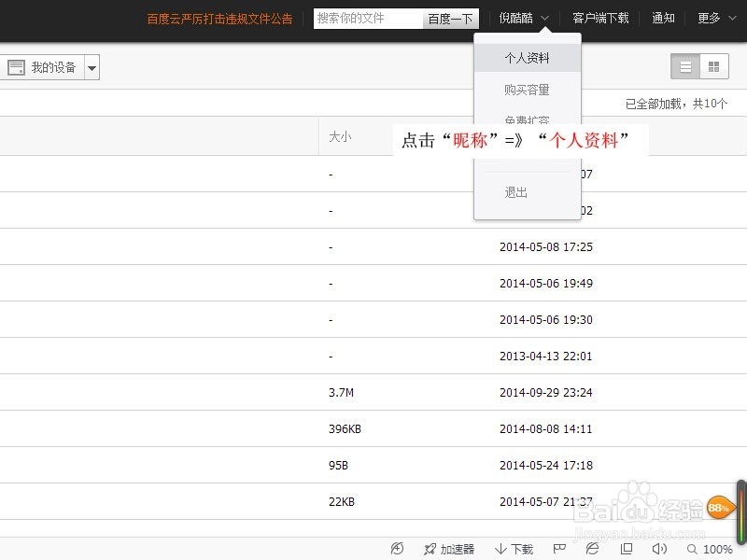Select the row dated 2014-05-06 19:30
747x560 pixels.
point(373,319)
